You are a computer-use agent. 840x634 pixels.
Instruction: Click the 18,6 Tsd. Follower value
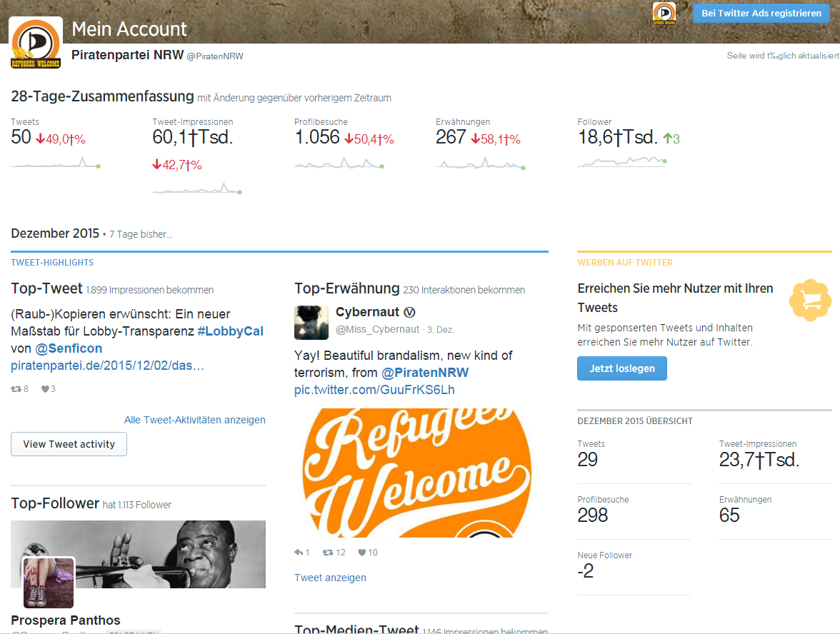point(618,137)
